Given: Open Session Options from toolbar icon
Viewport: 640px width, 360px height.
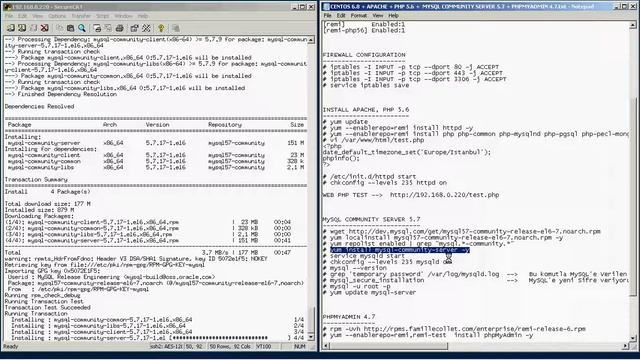Looking at the screenshot, I should click(134, 28).
